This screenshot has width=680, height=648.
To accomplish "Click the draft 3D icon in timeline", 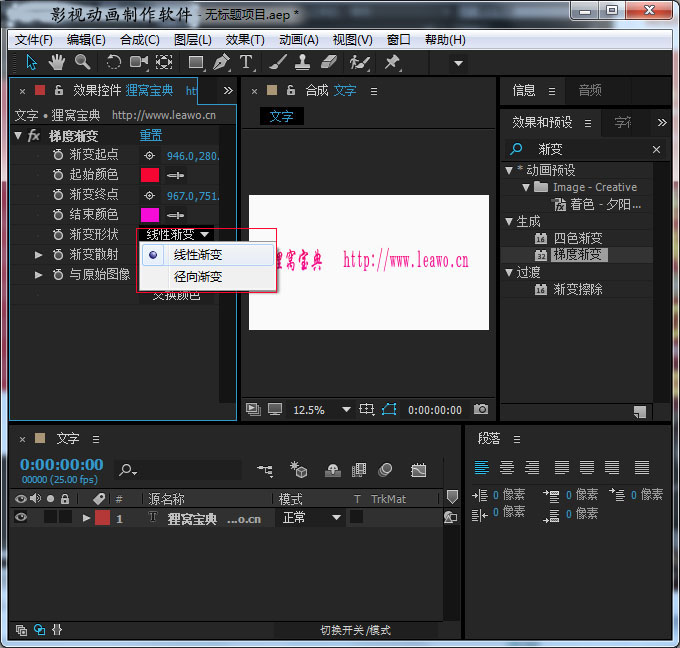I will [x=298, y=470].
